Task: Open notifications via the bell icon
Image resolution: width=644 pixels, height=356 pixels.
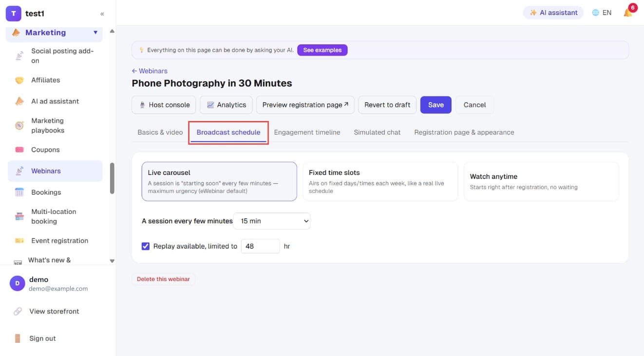Action: point(628,13)
